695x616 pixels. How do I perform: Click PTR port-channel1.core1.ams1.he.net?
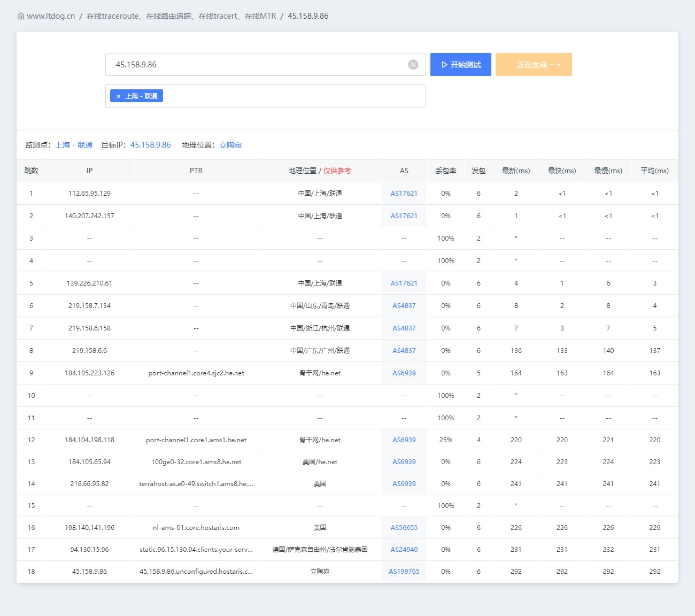196,440
